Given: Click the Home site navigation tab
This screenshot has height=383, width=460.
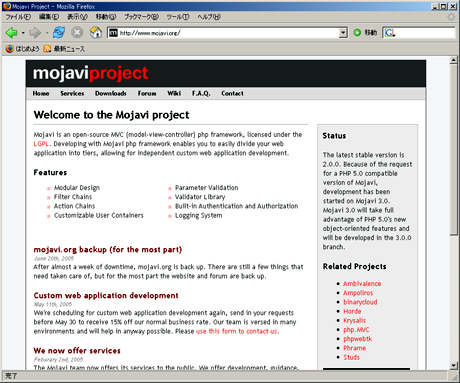Looking at the screenshot, I should (41, 94).
